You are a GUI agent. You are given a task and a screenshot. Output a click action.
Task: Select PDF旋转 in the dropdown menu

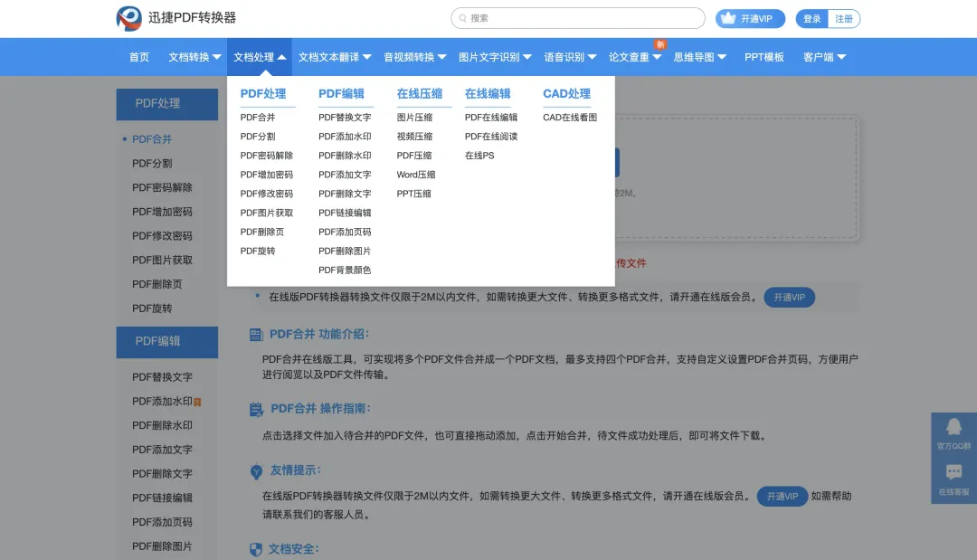257,251
